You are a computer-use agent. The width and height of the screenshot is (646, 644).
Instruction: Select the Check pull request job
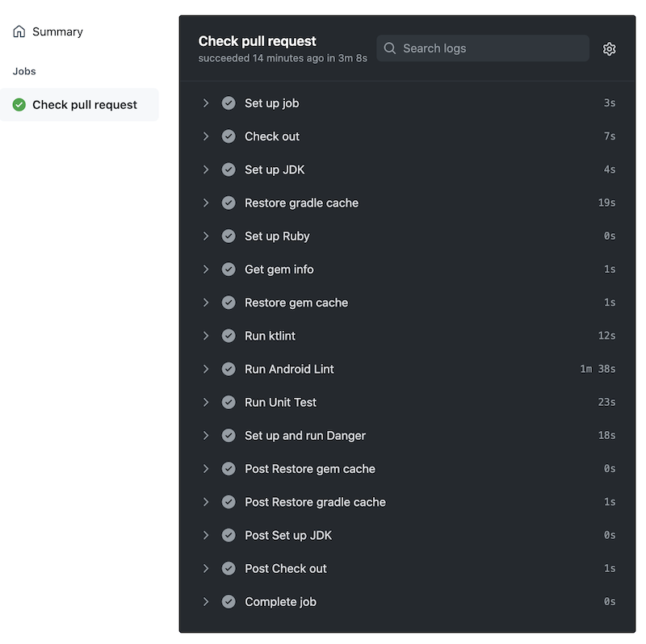[85, 105]
